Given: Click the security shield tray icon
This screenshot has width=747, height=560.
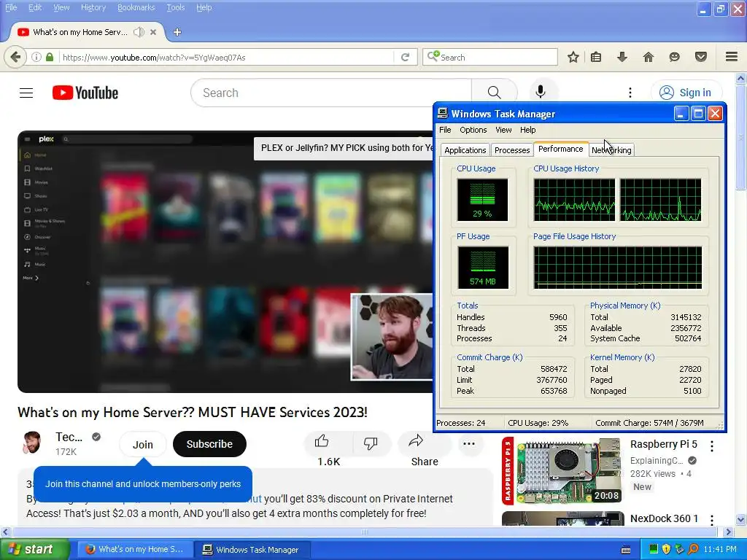Looking at the screenshot, I should coord(667,549).
